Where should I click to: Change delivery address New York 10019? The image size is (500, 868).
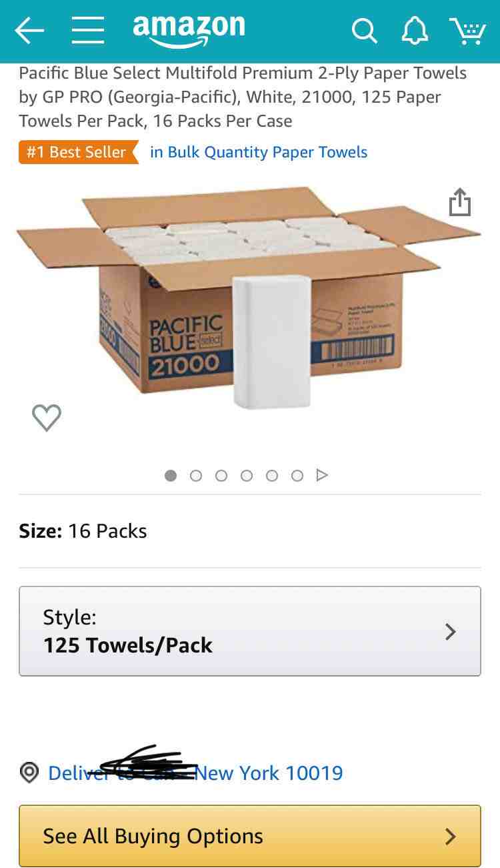point(195,773)
